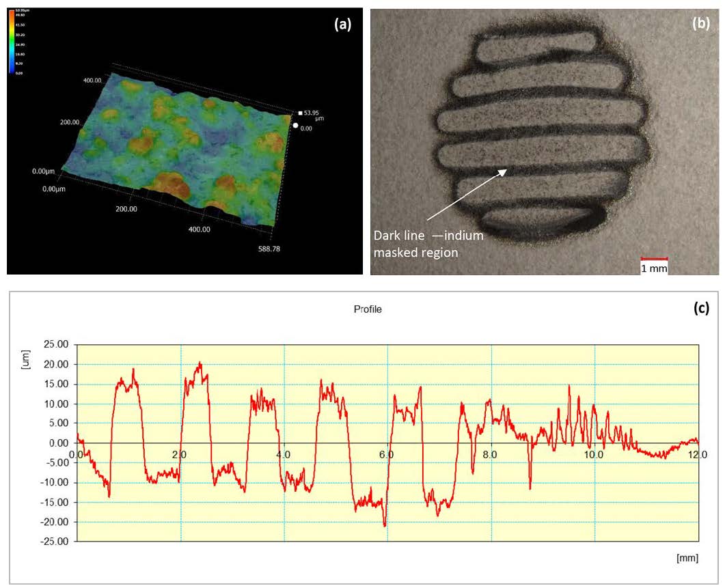Click the "8.0" x-axis label

click(490, 455)
